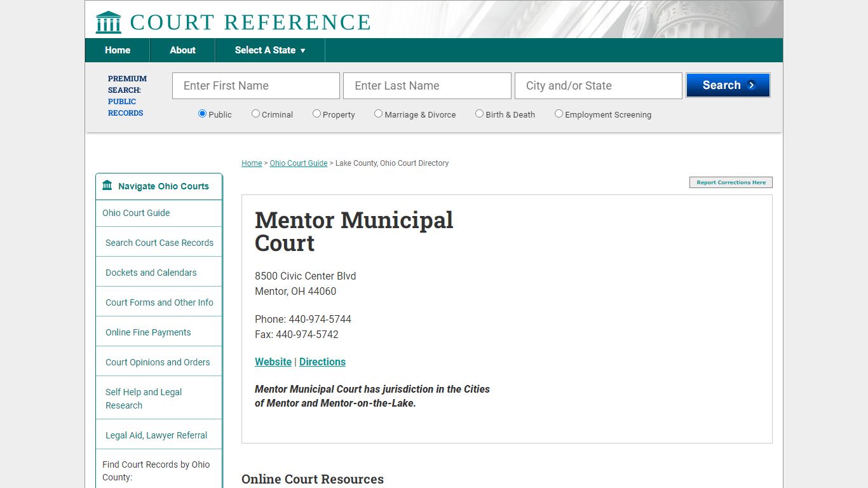
Task: Open the Select A State dropdown
Action: click(x=270, y=50)
